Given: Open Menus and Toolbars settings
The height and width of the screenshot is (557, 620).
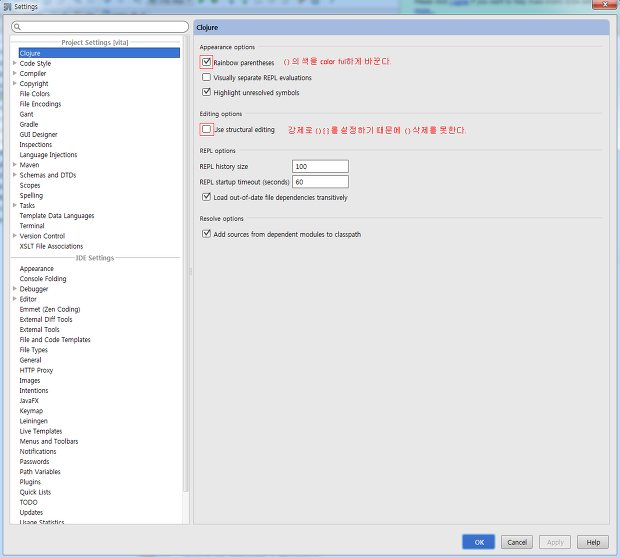Looking at the screenshot, I should pyautogui.click(x=49, y=441).
